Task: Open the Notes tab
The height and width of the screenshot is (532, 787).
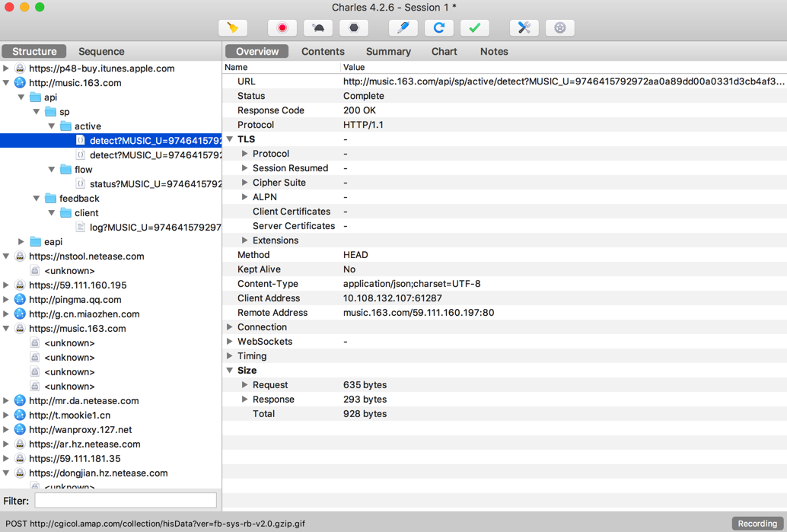Action: point(494,51)
